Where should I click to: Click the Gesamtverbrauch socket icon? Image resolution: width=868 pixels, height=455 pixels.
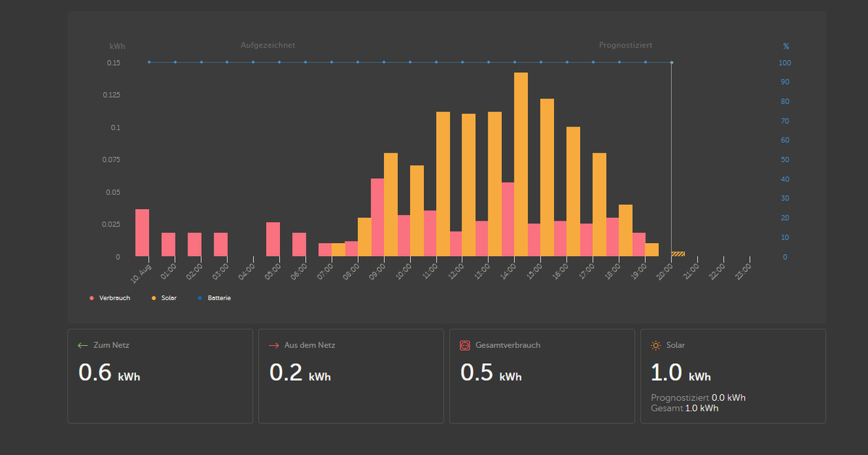(x=465, y=346)
